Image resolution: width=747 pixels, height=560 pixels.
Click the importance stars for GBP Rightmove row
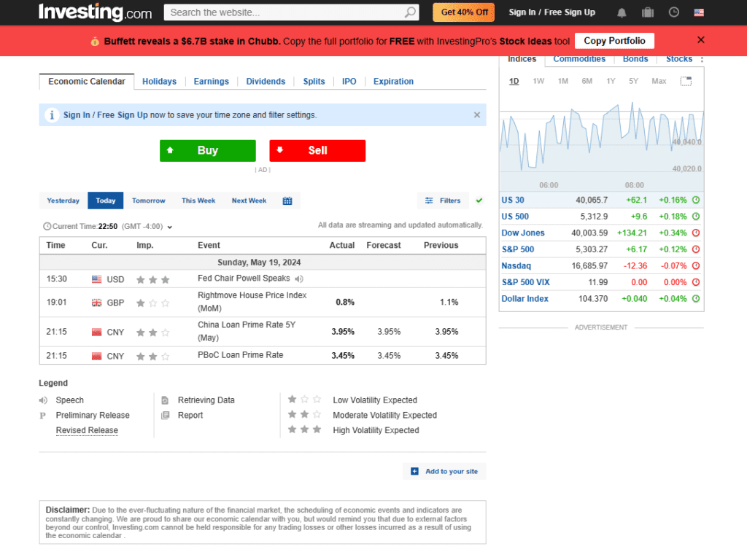coord(152,303)
